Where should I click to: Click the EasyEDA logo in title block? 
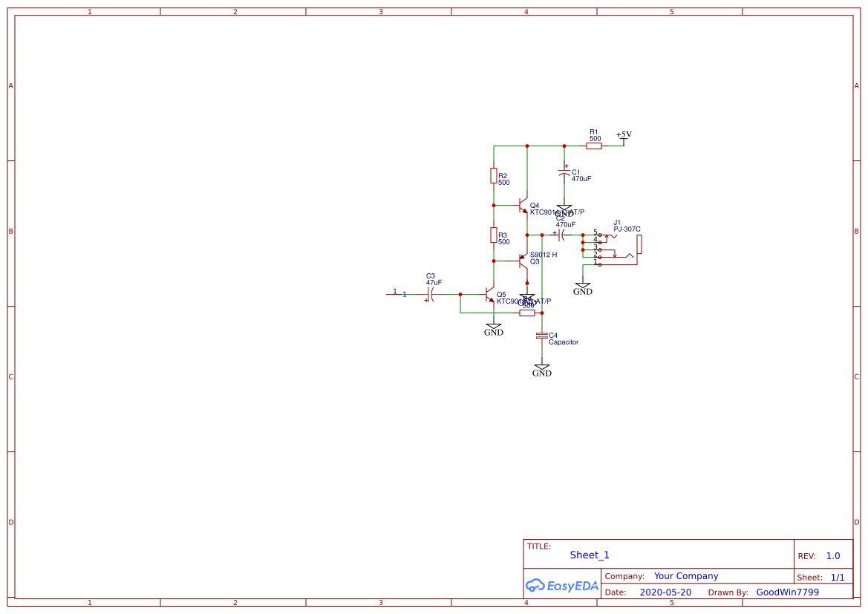[x=562, y=586]
